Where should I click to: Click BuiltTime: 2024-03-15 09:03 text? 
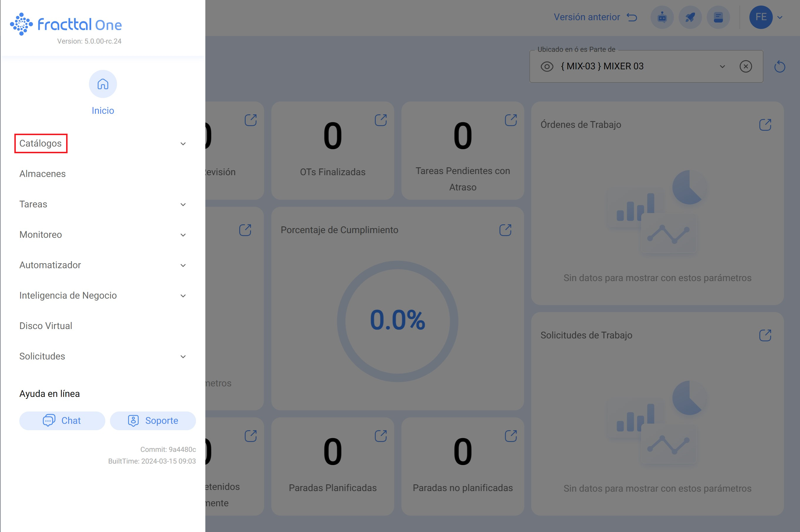pos(152,462)
